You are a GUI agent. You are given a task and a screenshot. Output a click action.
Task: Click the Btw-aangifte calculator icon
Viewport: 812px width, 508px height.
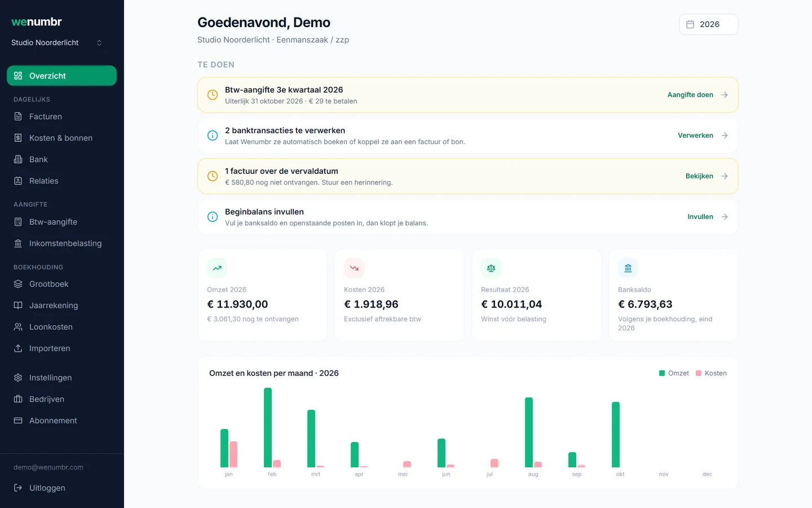point(18,222)
